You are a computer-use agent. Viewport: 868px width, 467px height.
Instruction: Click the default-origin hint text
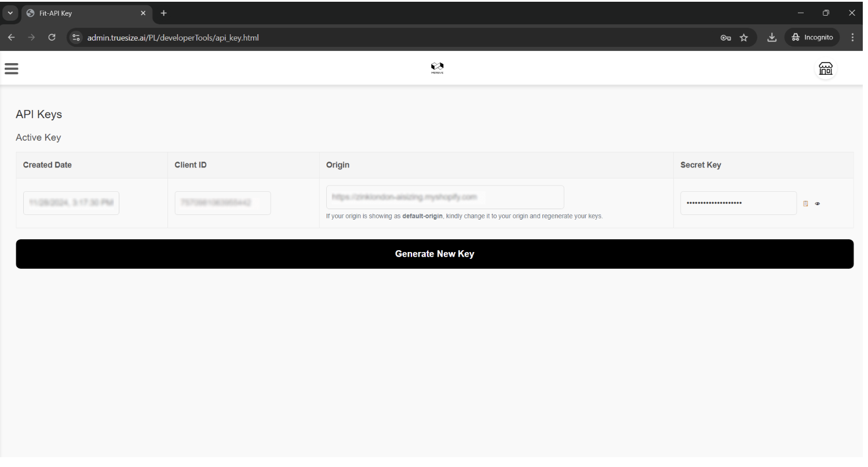(464, 216)
